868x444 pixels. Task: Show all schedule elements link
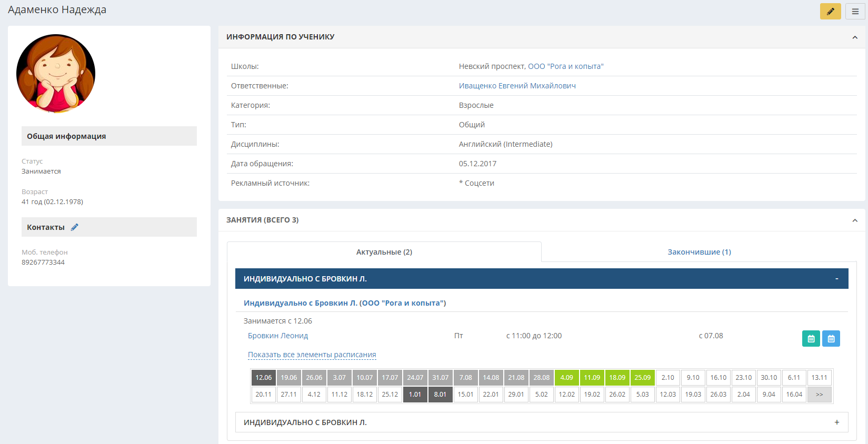[312, 355]
